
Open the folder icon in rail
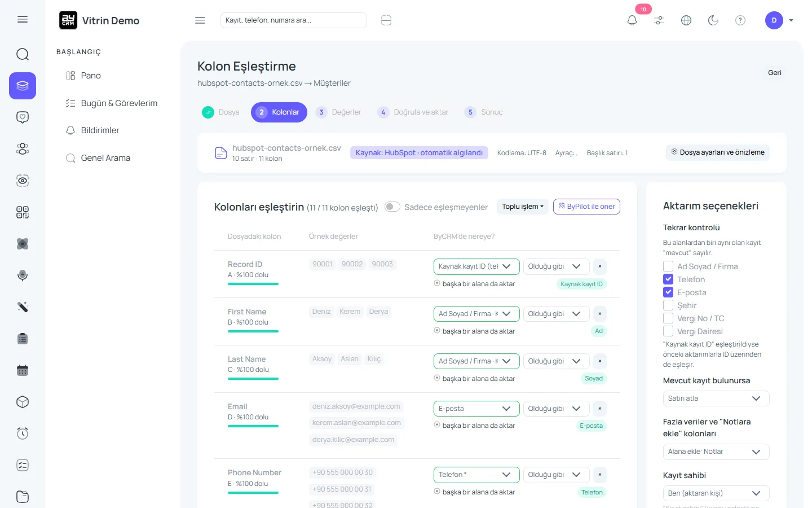[23, 497]
